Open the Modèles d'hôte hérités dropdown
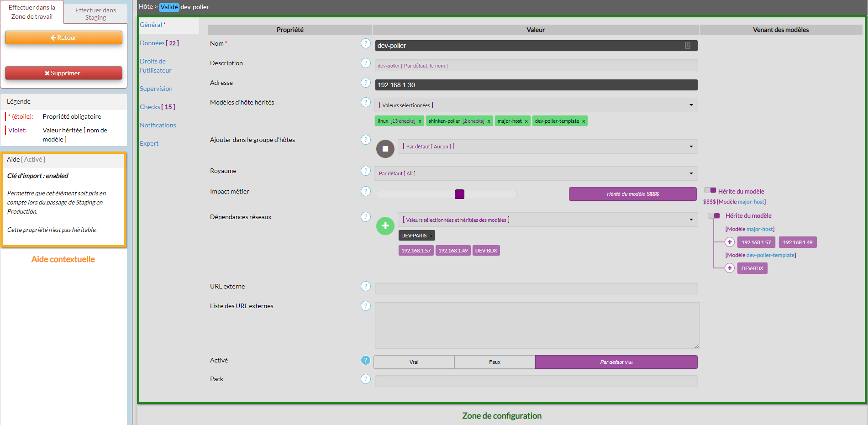The height and width of the screenshot is (425, 868). coord(536,105)
